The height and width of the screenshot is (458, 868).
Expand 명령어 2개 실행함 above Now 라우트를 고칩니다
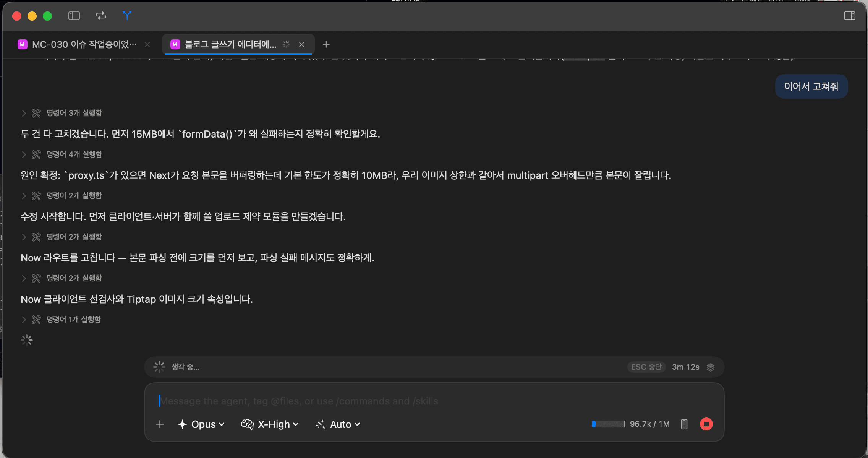point(62,237)
